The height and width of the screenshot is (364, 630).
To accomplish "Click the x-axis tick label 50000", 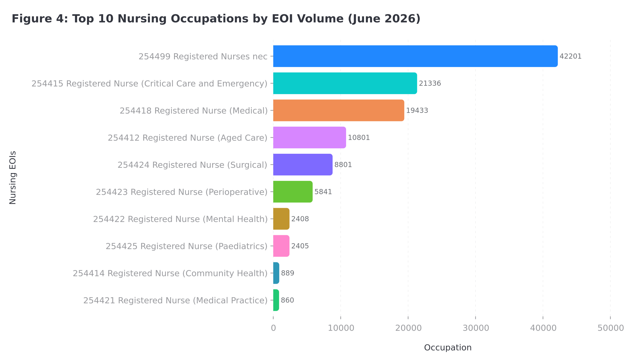I will [611, 328].
